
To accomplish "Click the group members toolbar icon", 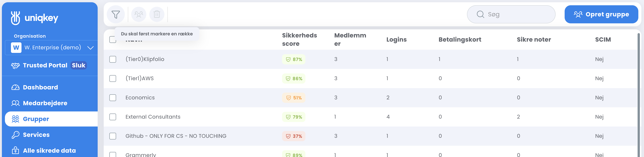I will click(139, 14).
